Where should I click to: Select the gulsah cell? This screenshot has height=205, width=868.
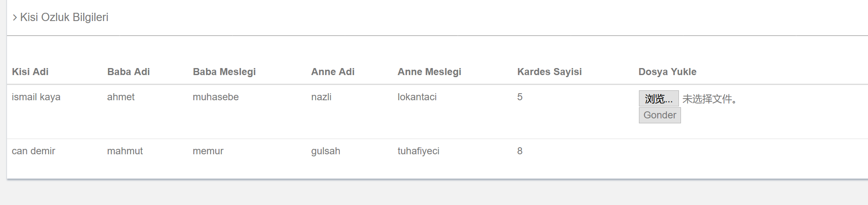(325, 151)
